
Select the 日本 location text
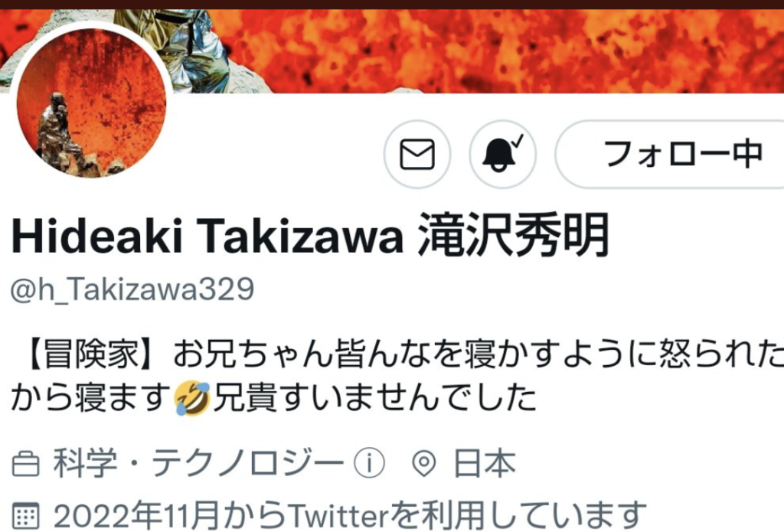coord(484,463)
